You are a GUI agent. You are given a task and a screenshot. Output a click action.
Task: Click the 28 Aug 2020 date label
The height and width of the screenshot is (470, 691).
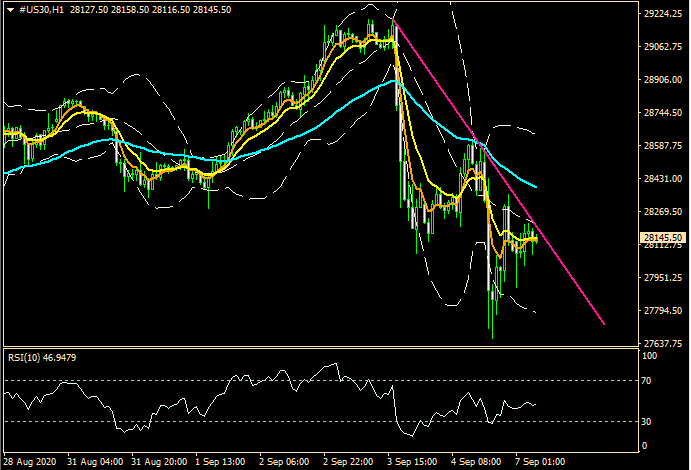tap(30, 463)
